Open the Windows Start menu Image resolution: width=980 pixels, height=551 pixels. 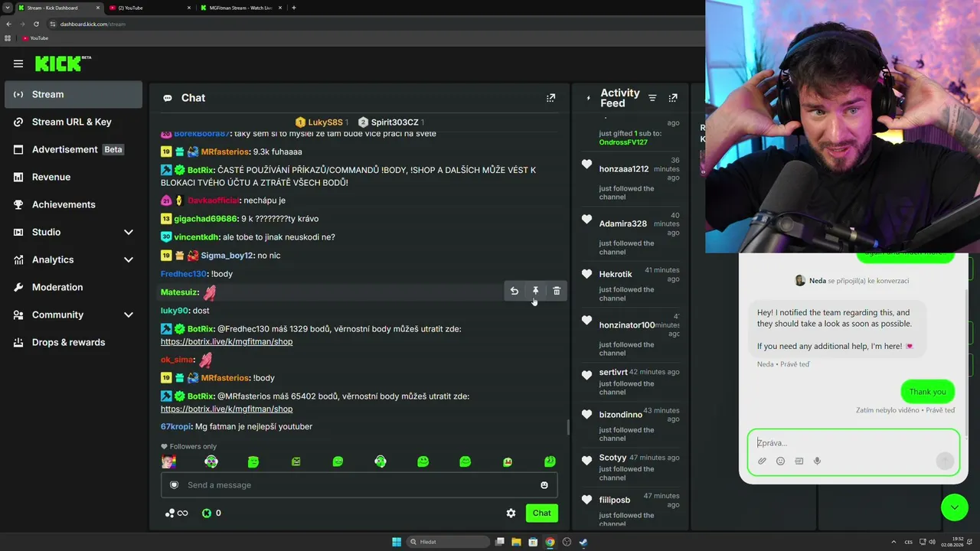(x=397, y=542)
